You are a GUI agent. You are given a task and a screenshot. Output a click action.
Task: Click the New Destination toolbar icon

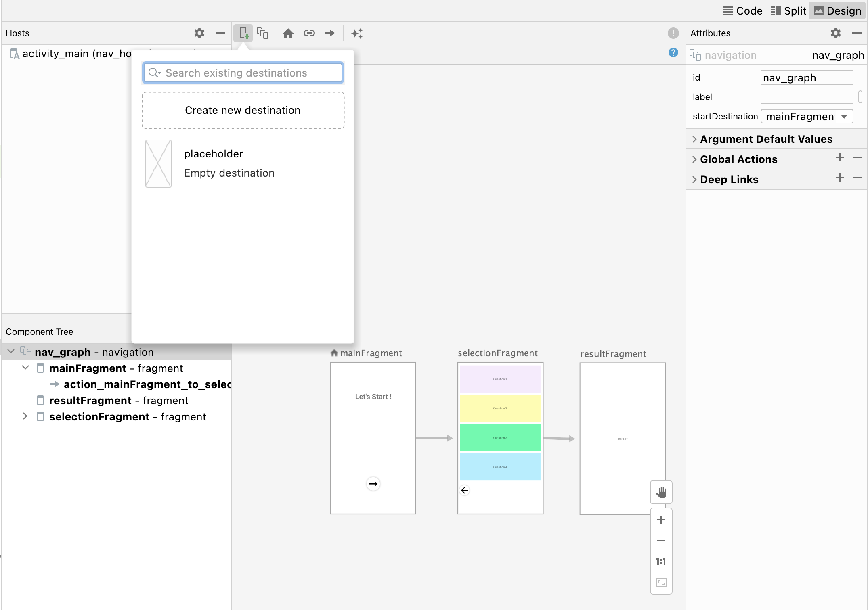(243, 33)
